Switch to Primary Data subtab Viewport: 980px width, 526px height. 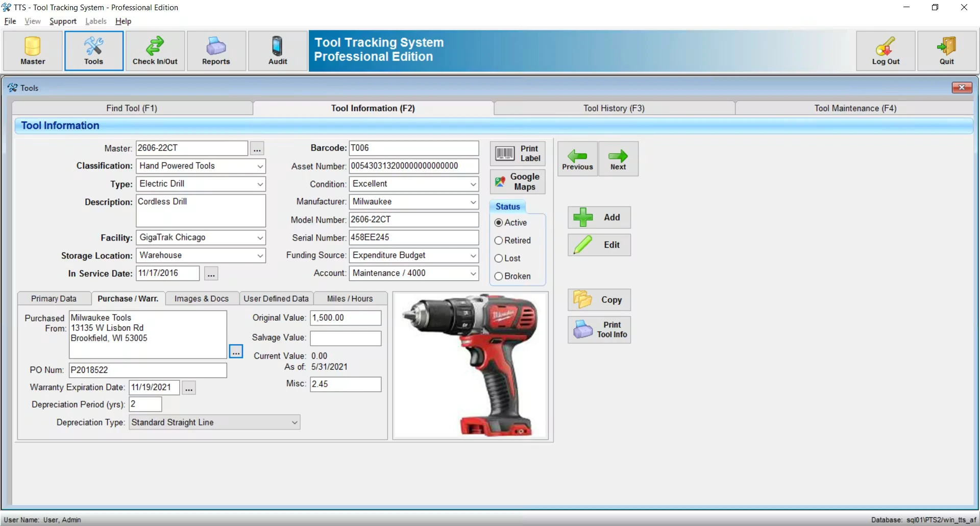point(54,299)
